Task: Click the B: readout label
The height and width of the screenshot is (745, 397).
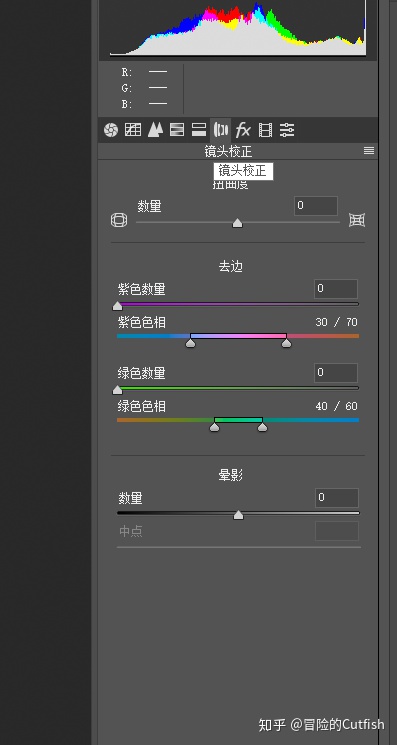Action: coord(127,104)
